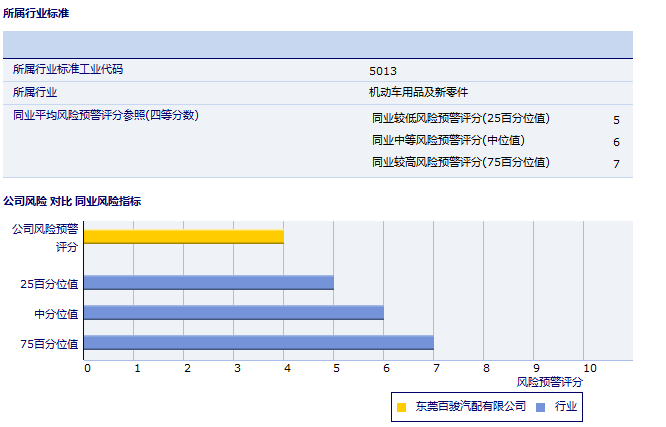Click the 行业 legend text label
666x427 pixels.
point(566,406)
